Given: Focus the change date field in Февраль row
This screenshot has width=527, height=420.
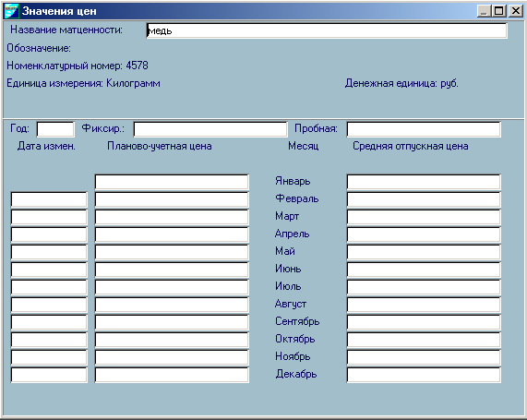Looking at the screenshot, I should pos(49,199).
